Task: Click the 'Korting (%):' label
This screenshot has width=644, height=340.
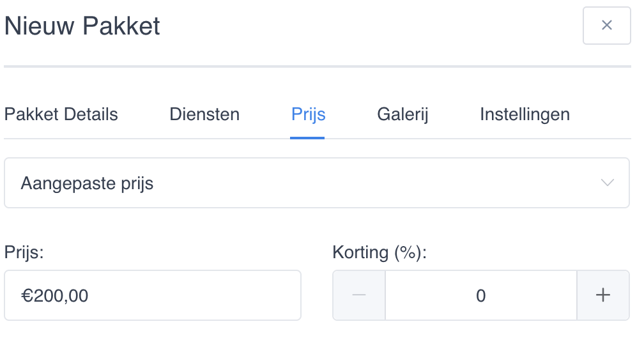Action: click(x=379, y=252)
